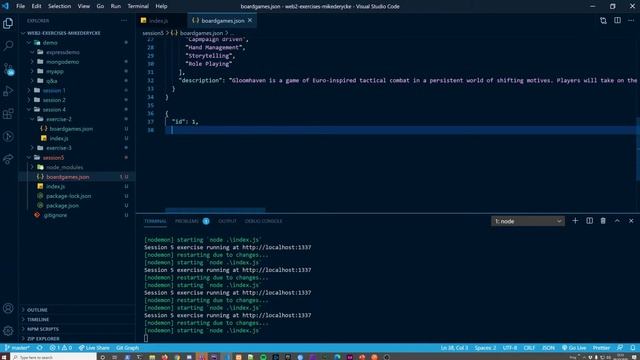The image size is (640, 360).
Task: Open package-lock.json in explorer
Action: 69,196
